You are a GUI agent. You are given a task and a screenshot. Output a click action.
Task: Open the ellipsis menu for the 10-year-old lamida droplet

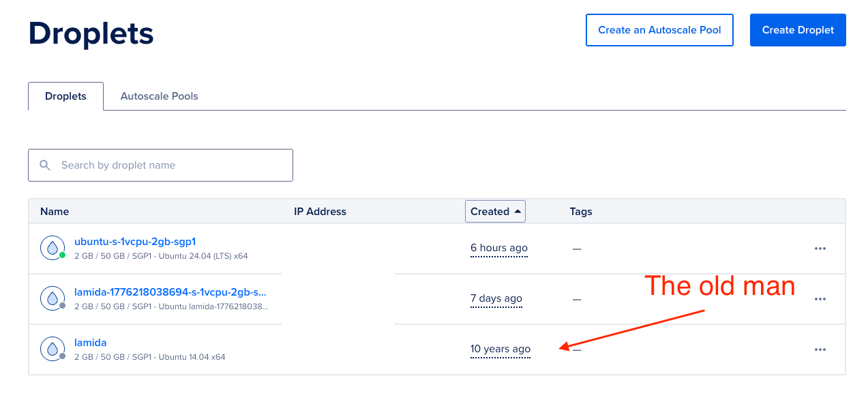(x=820, y=350)
